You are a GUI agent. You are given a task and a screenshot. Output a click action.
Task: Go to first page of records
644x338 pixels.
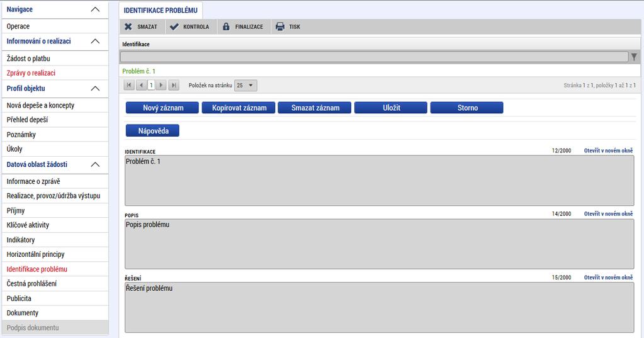coord(129,85)
